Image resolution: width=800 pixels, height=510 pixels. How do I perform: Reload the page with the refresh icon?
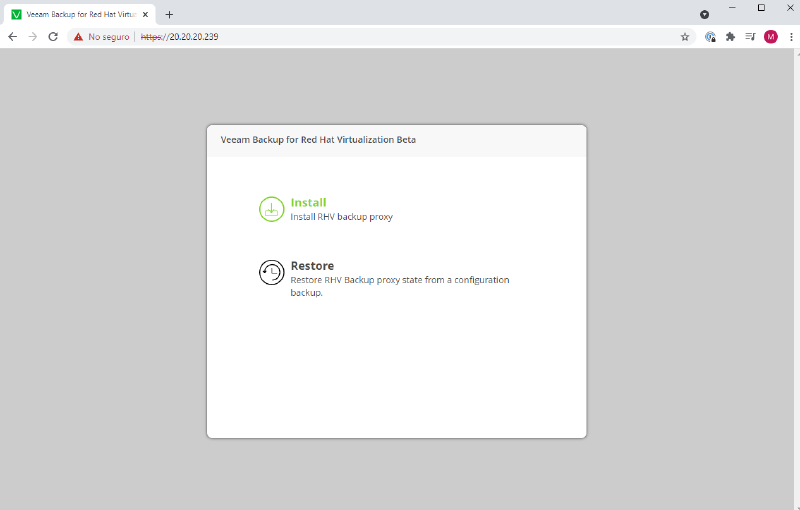pos(53,37)
